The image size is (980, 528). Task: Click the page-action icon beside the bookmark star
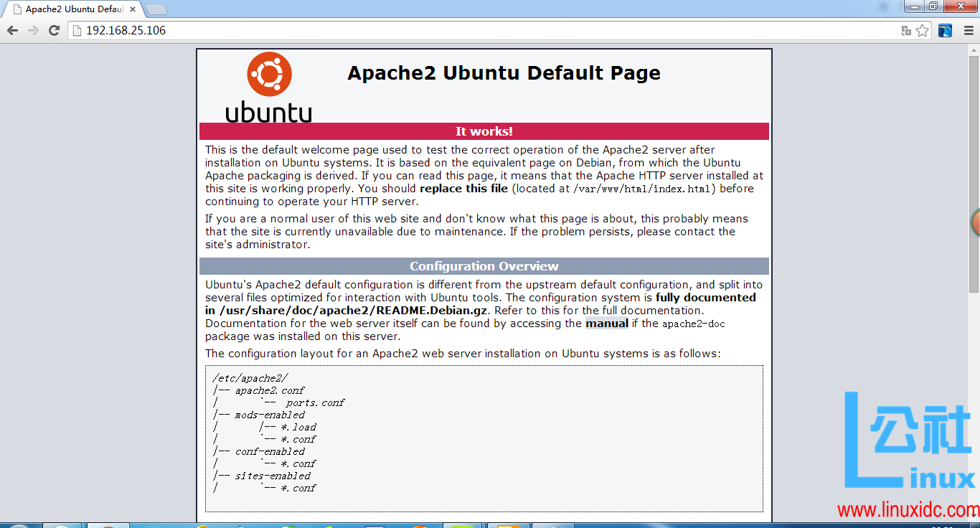pyautogui.click(x=905, y=30)
